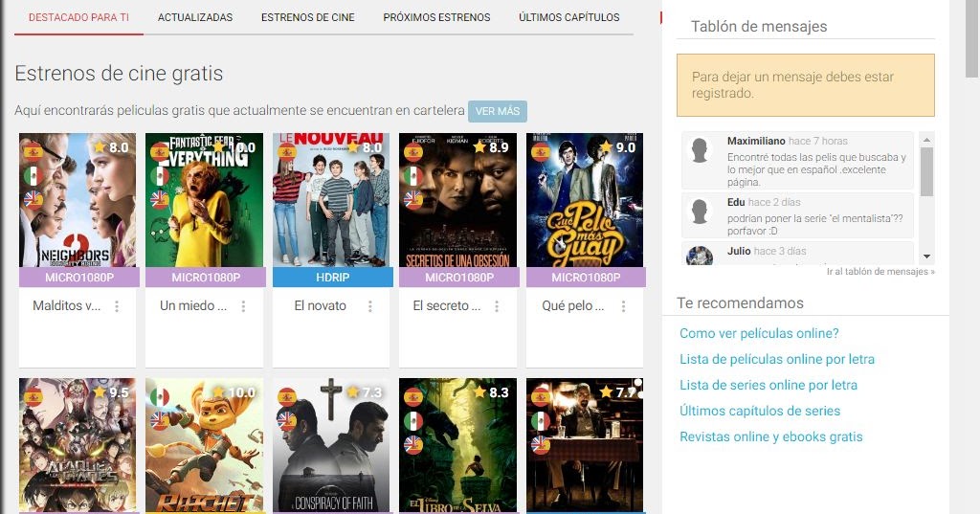The width and height of the screenshot is (980, 514).
Task: Click Spanish flag on Qué Pelo más Guay poster
Action: (x=540, y=151)
